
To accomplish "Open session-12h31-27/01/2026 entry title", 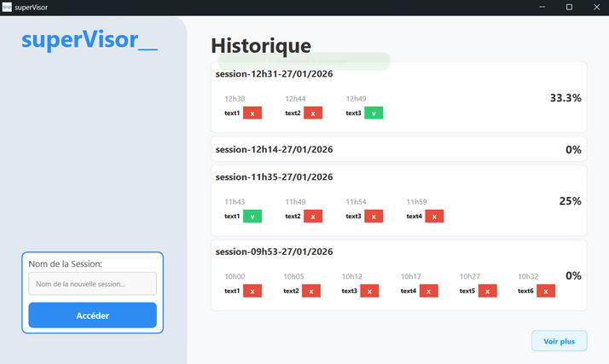I will click(274, 73).
